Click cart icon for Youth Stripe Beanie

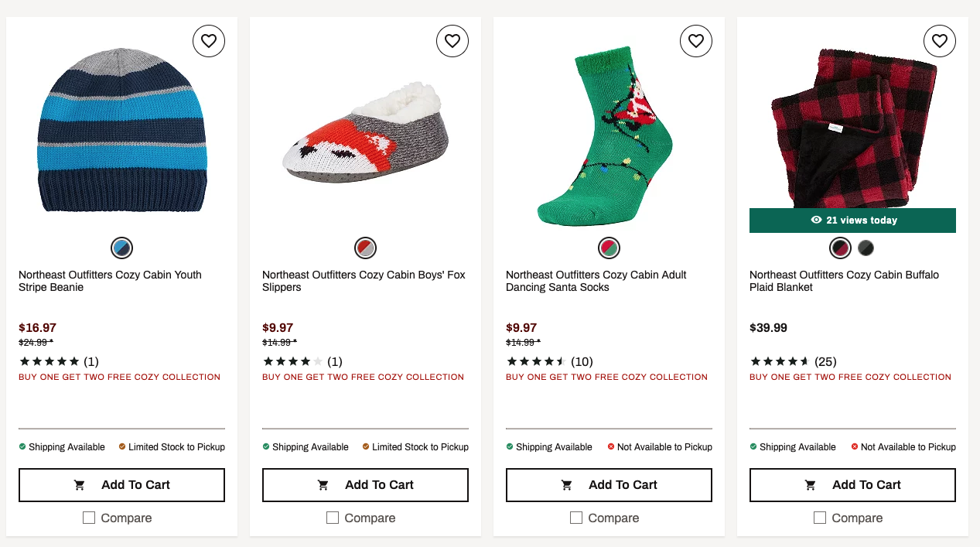(x=80, y=485)
